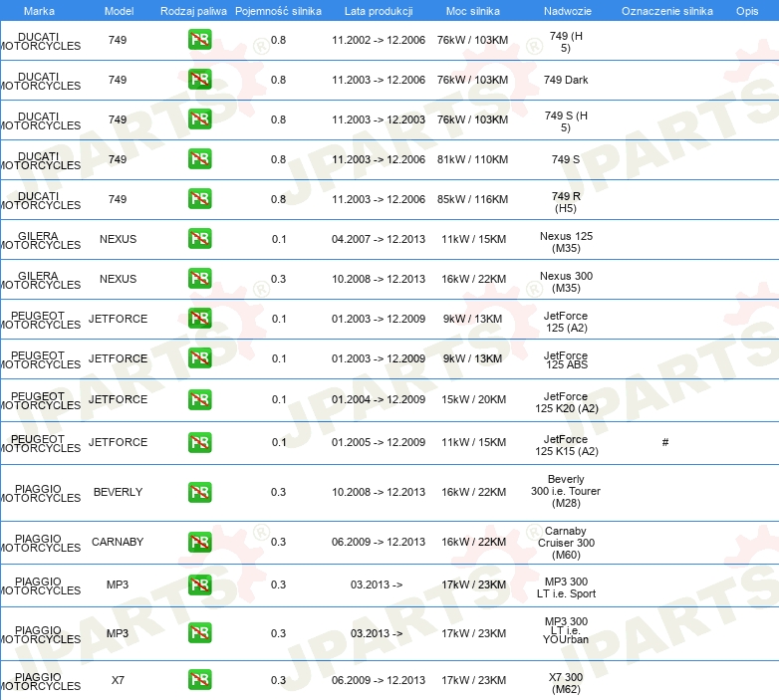Click the fuel icon for JetForce 125 ABS
779x700 pixels.
(x=199, y=358)
